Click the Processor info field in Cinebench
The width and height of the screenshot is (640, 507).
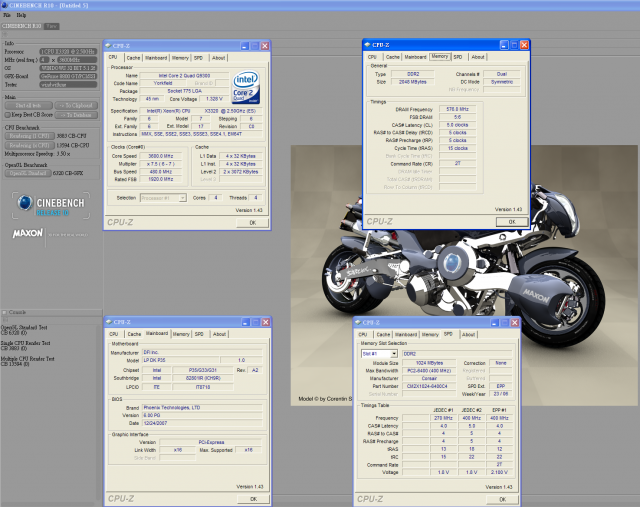pyautogui.click(x=68, y=51)
